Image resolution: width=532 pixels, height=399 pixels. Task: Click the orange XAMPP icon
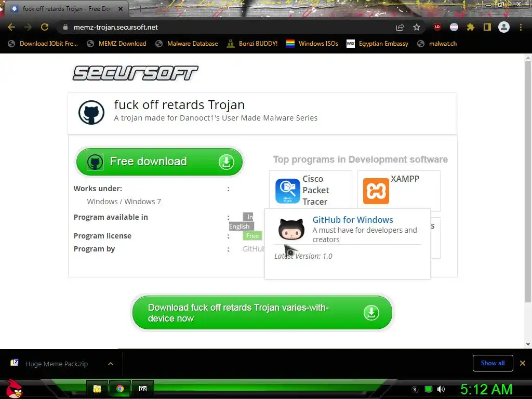point(376,191)
